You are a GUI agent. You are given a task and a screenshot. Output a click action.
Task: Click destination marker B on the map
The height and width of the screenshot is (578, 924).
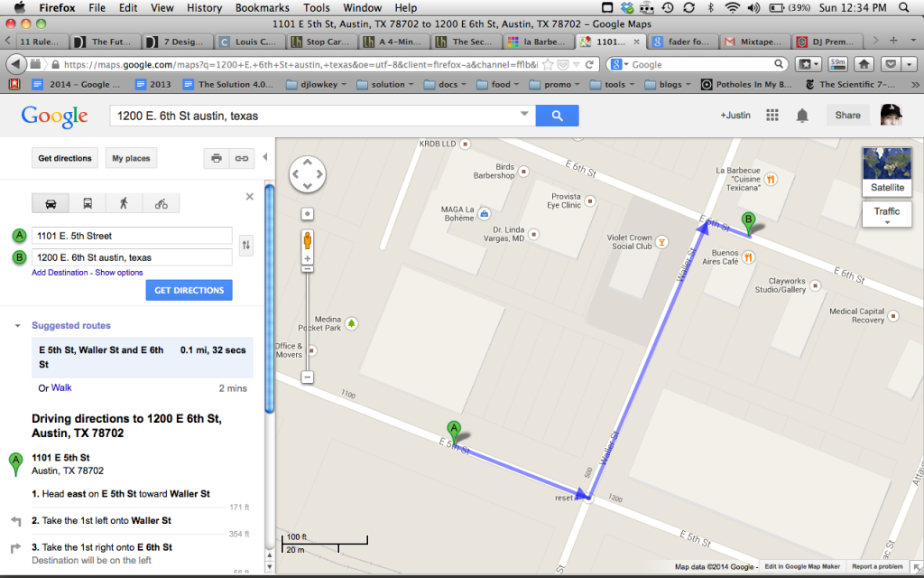pyautogui.click(x=748, y=224)
